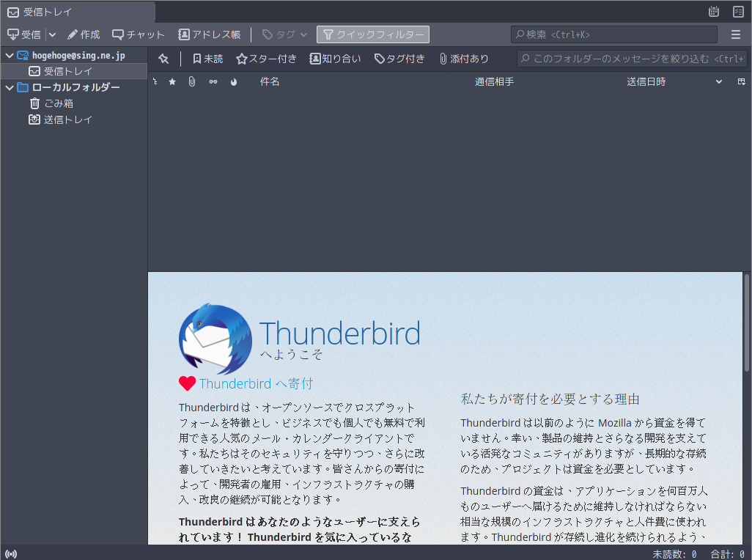Collapse the hogehoge@sing.ne.jp account
This screenshot has width=752, height=560.
(x=9, y=56)
